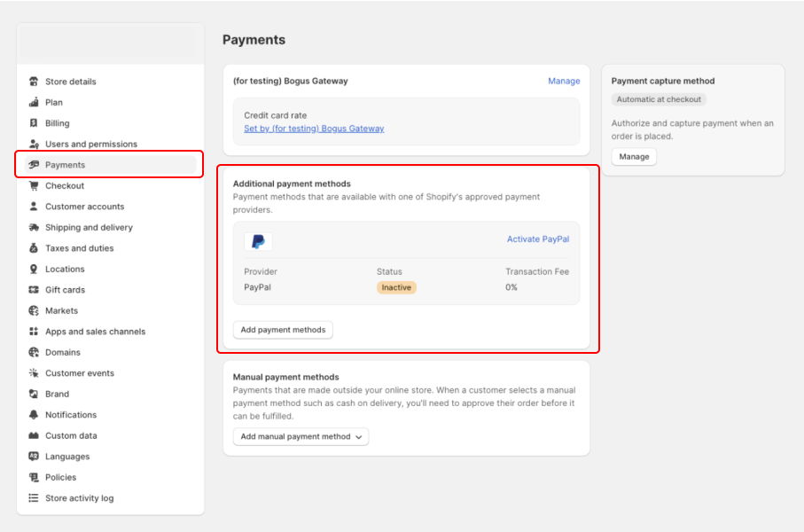The image size is (804, 532).
Task: Open Shipping and delivery settings
Action: pyautogui.click(x=89, y=227)
